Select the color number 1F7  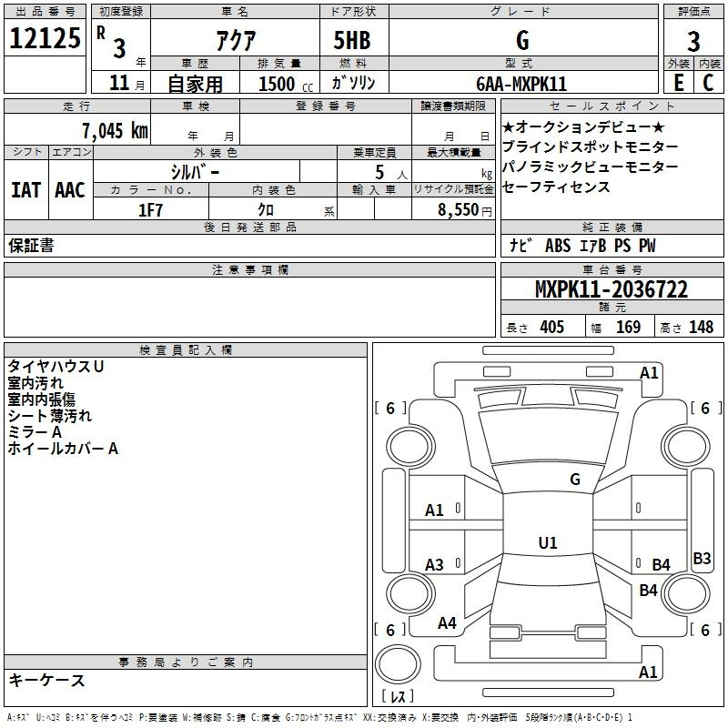point(150,209)
